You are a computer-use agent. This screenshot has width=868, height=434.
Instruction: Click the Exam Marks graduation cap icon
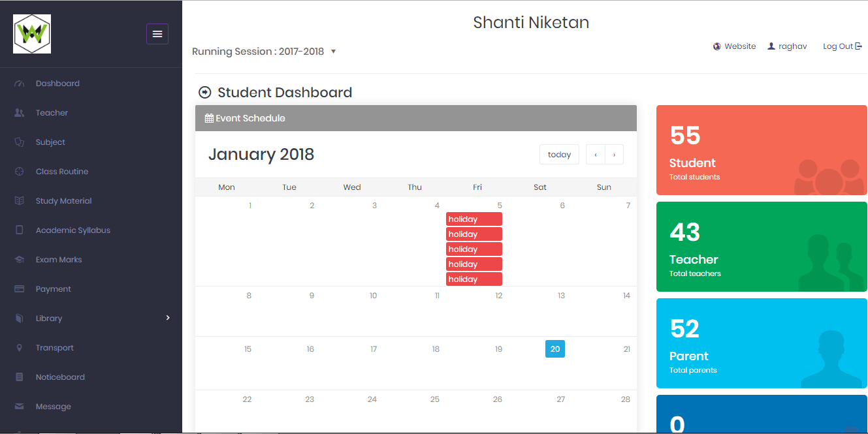(20, 260)
